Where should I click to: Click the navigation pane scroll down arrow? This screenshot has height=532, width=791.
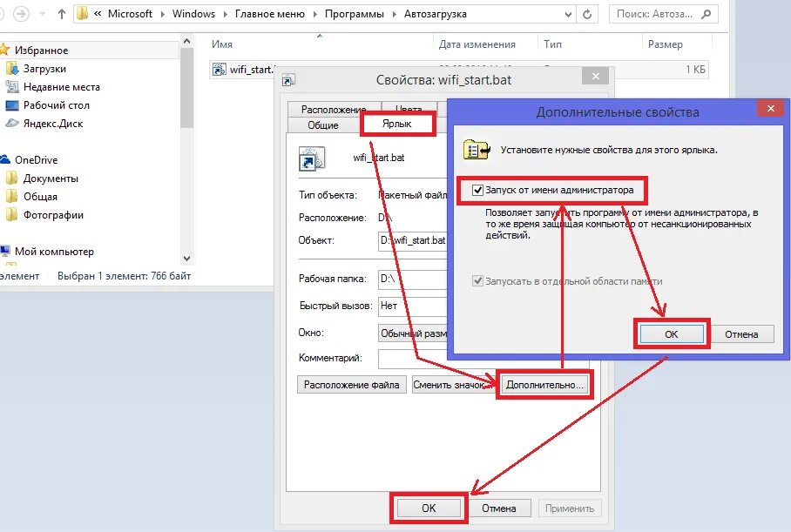[x=186, y=259]
